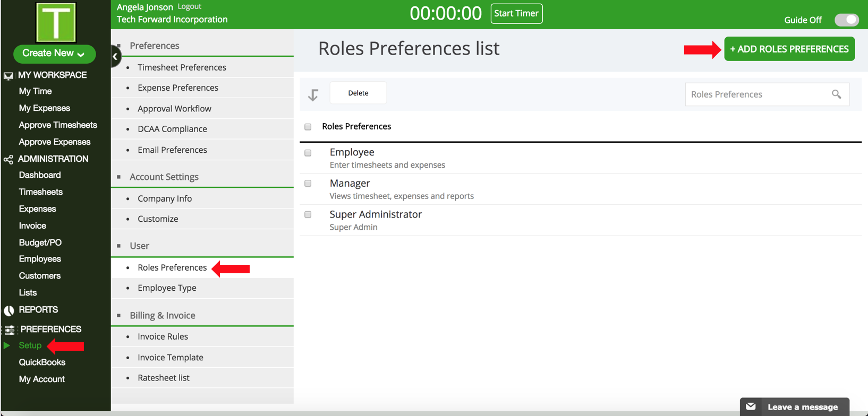The width and height of the screenshot is (868, 416).
Task: Click the My Workspace monitor icon
Action: click(x=8, y=75)
